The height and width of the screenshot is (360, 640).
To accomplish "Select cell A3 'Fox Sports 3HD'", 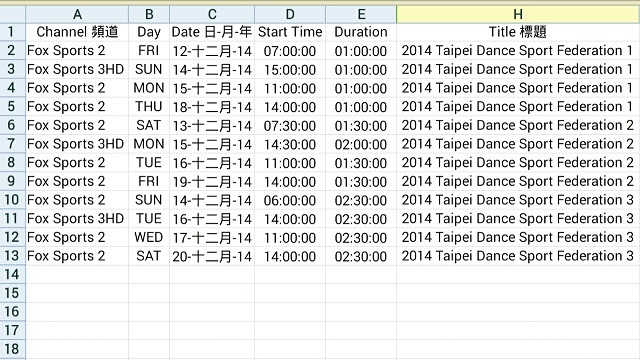I will click(x=77, y=69).
